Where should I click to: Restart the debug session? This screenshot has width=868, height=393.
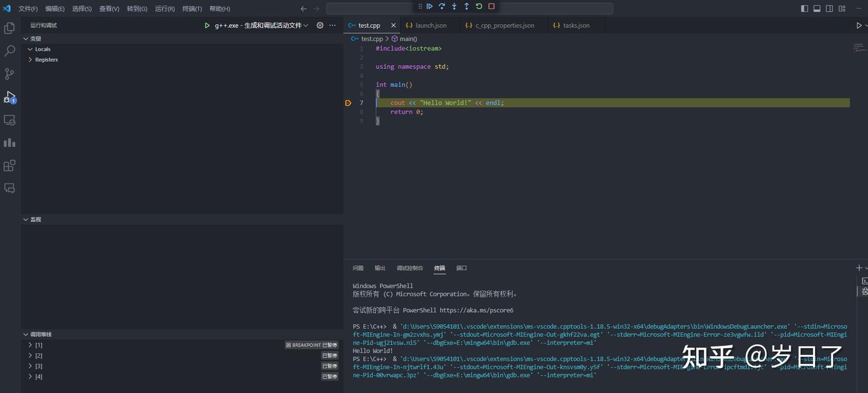click(479, 6)
